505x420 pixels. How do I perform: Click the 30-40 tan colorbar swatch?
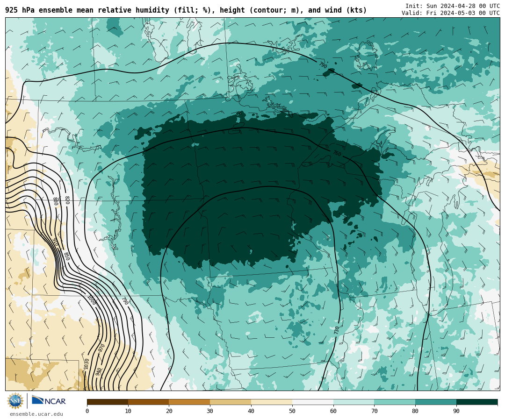[x=231, y=402]
